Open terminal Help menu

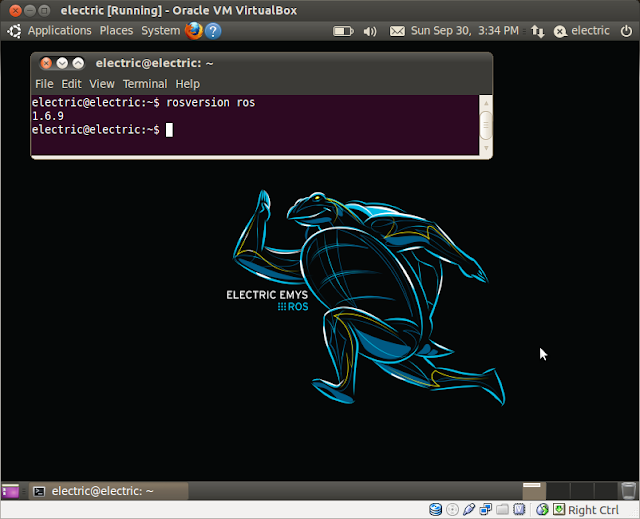click(188, 84)
